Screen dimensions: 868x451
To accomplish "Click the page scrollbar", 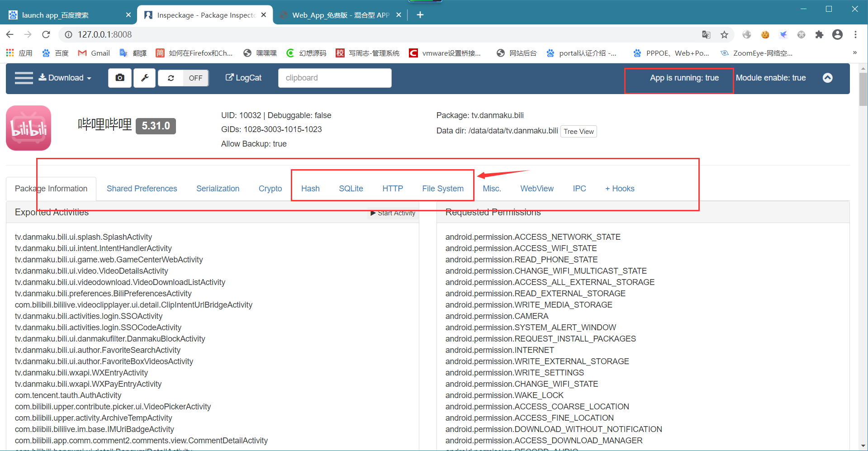I will click(863, 89).
